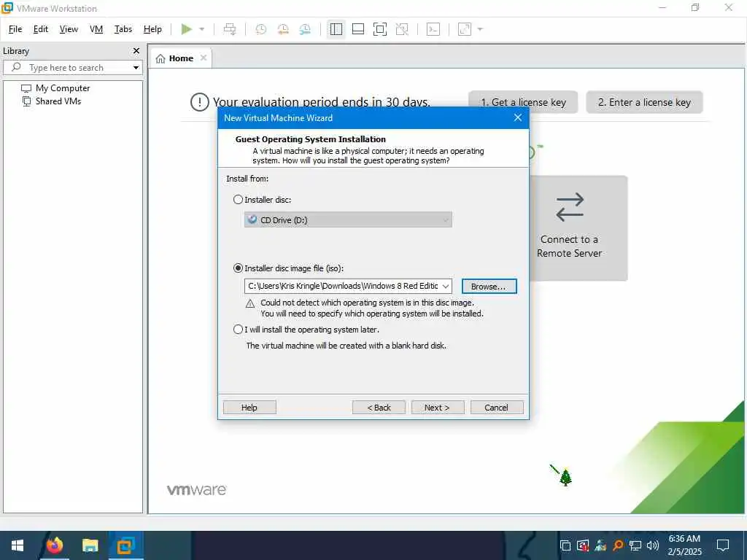The image size is (747, 560).
Task: Expand the Library search filter dropdown
Action: (x=136, y=68)
